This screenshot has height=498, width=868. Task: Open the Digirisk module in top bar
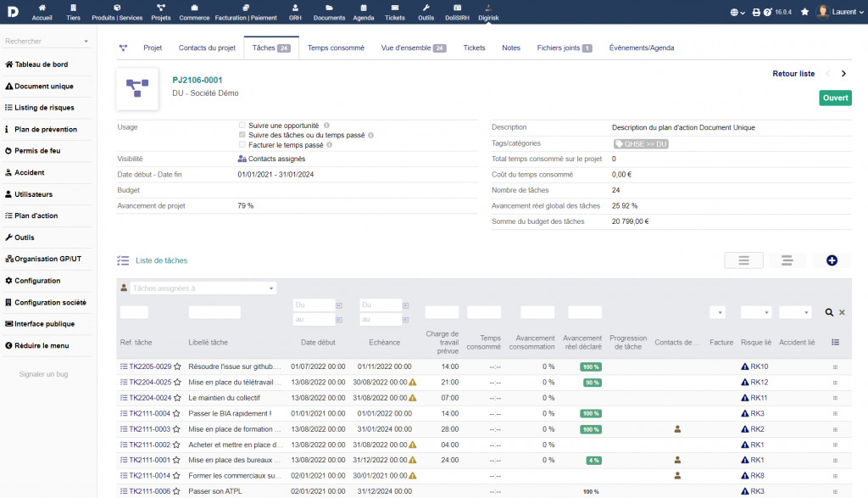488,12
